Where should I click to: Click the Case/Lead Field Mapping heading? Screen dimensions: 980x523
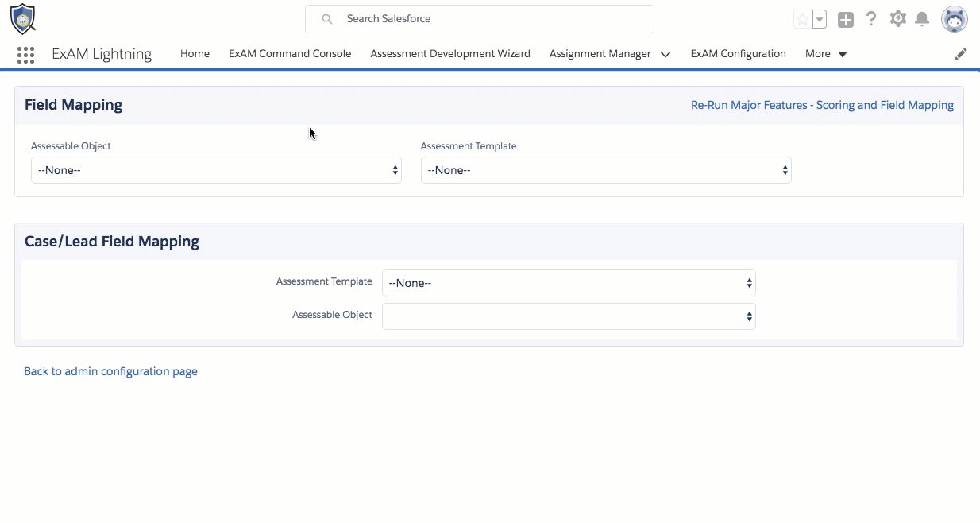point(112,242)
